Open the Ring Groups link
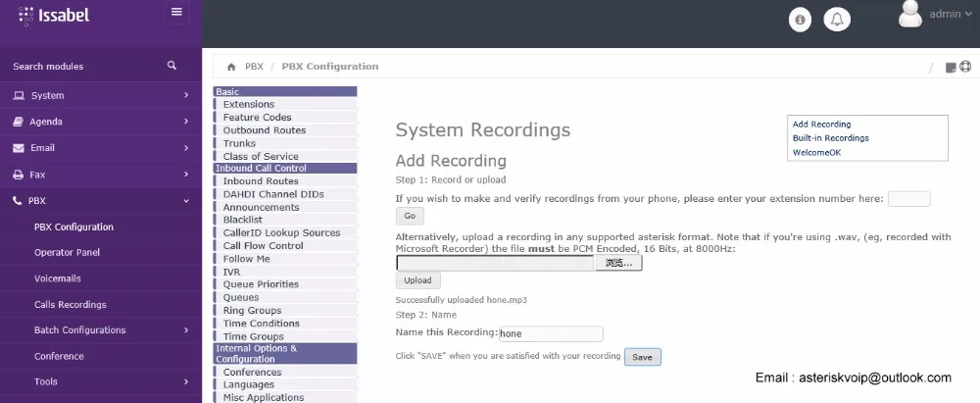This screenshot has height=403, width=980. pyautogui.click(x=252, y=311)
